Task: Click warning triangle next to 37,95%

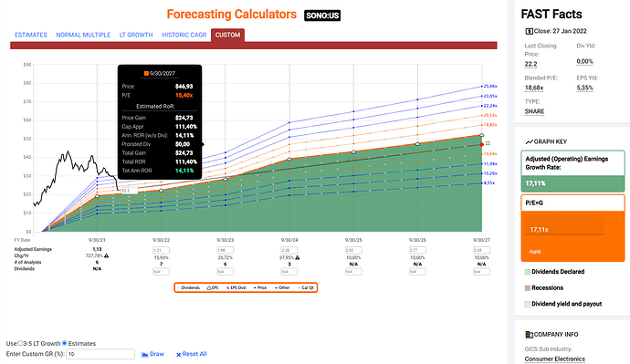Action: (298, 257)
